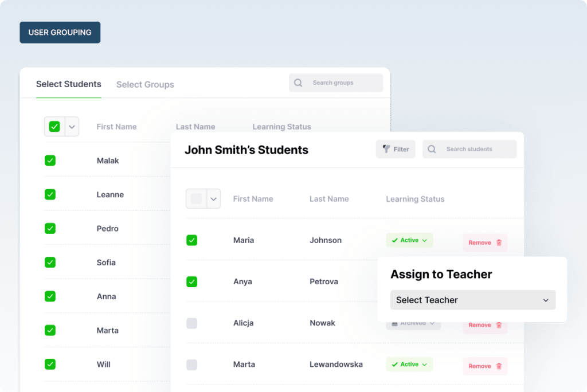Toggle the select-all checkbox in John Smith's Students

pyautogui.click(x=196, y=199)
